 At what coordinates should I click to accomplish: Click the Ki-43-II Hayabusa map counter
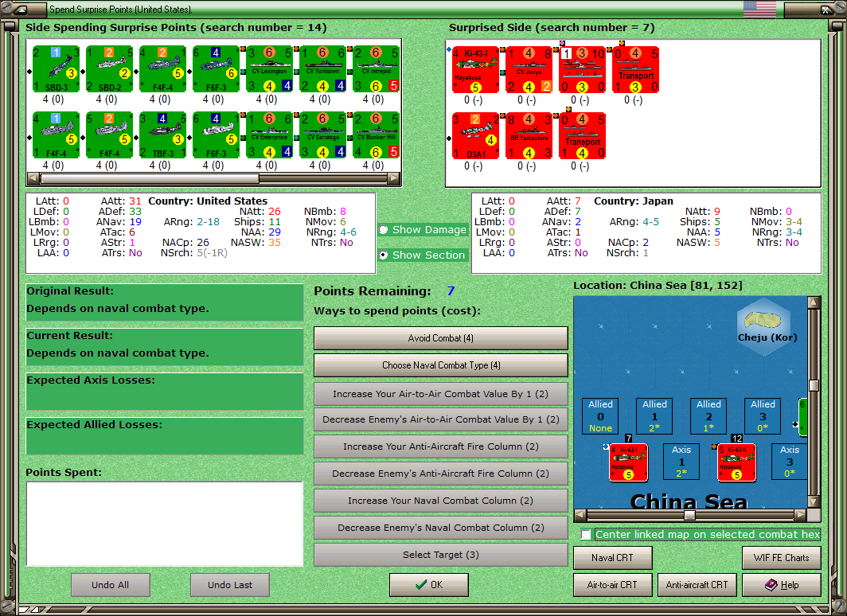737,462
